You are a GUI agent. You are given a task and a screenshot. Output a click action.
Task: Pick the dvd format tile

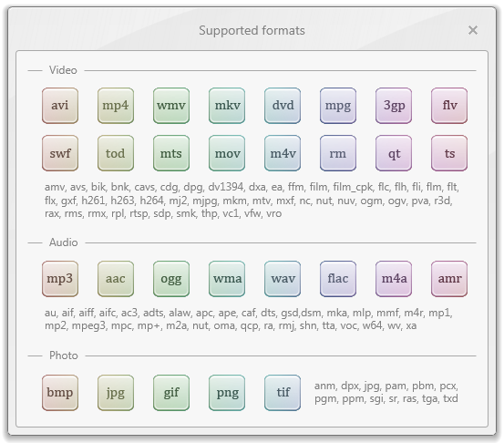click(283, 106)
